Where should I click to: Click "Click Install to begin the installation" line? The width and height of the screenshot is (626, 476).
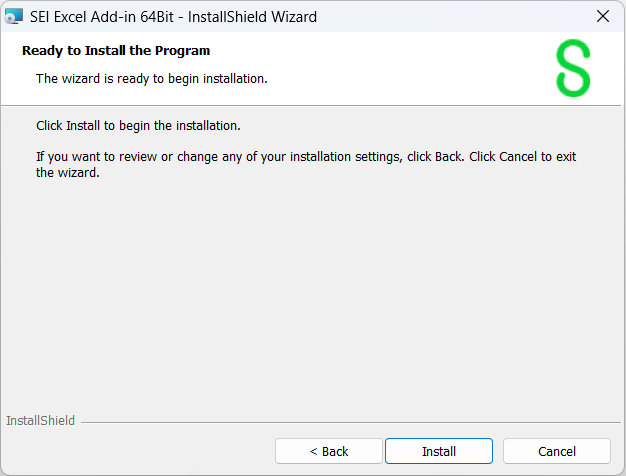point(138,126)
